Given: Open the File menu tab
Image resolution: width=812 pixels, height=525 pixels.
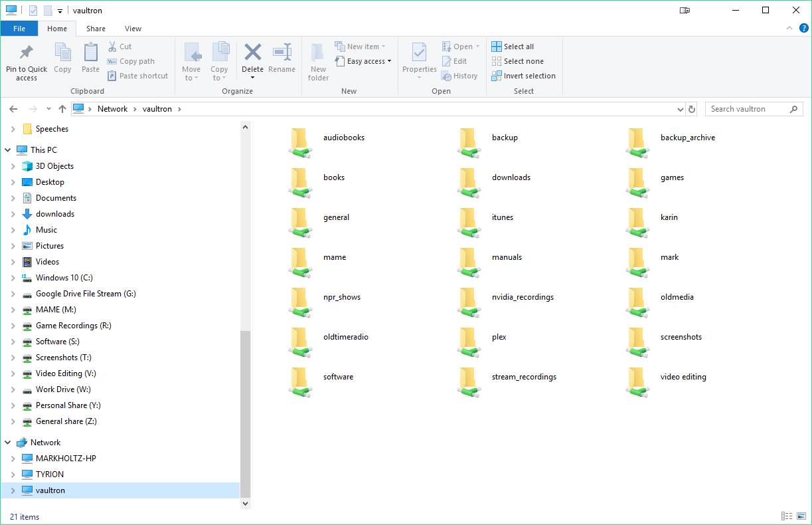Looking at the screenshot, I should 19,29.
